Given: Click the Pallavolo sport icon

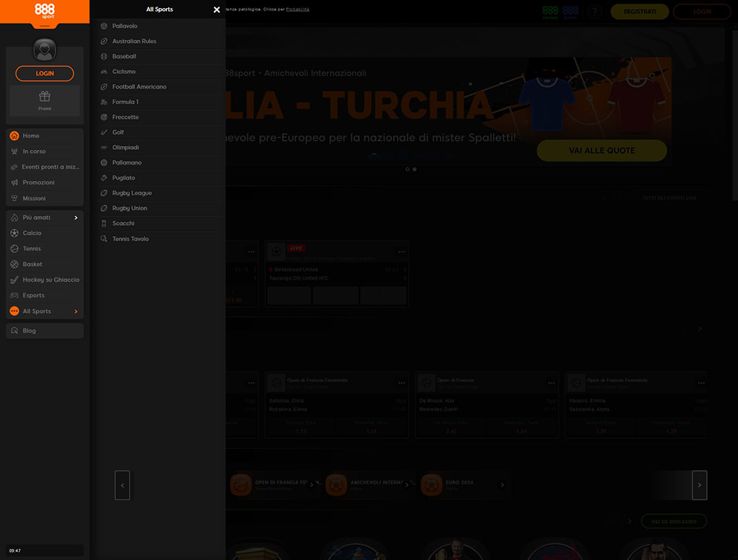Looking at the screenshot, I should [x=104, y=26].
